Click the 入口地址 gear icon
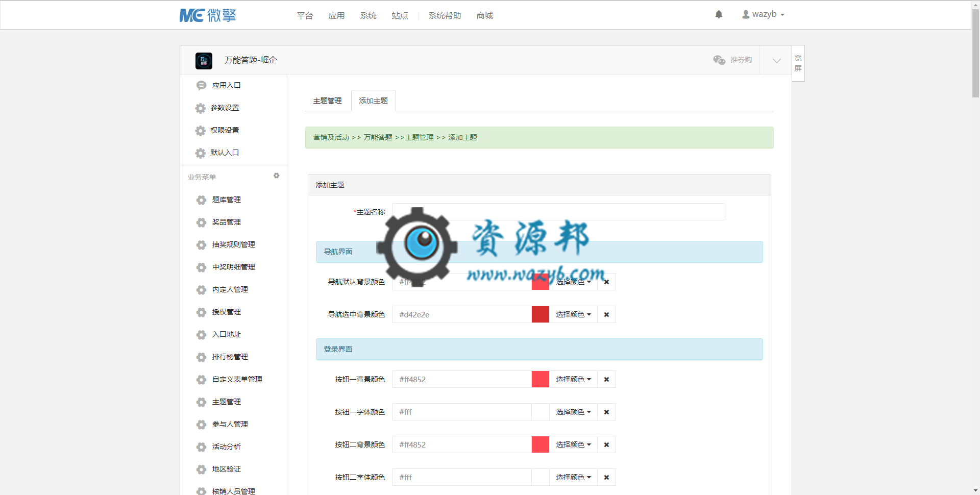Image resolution: width=980 pixels, height=495 pixels. tap(201, 335)
